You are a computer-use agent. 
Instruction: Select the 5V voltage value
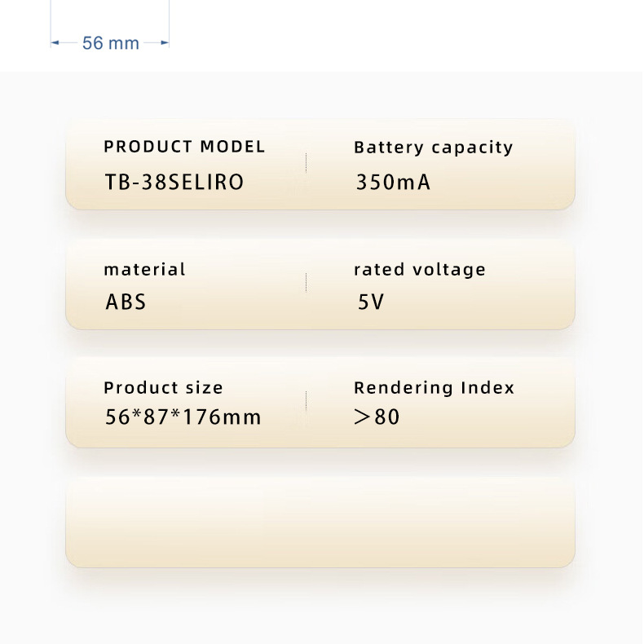click(x=370, y=302)
